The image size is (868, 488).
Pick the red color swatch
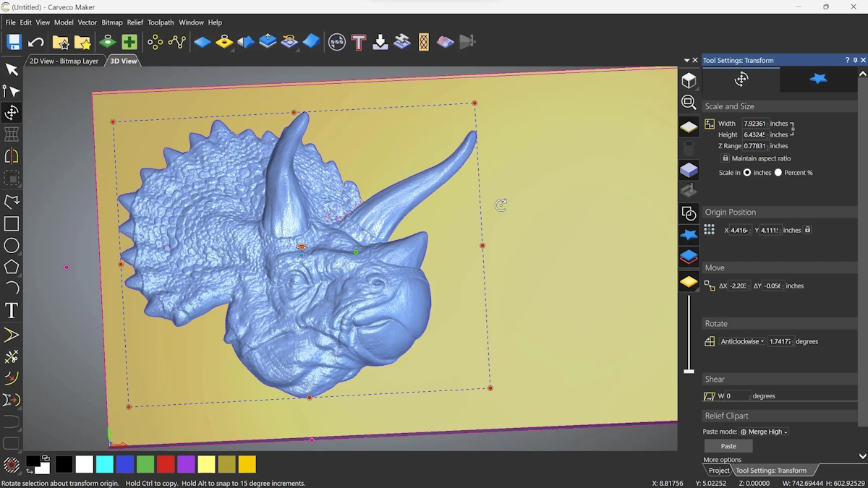pos(166,464)
